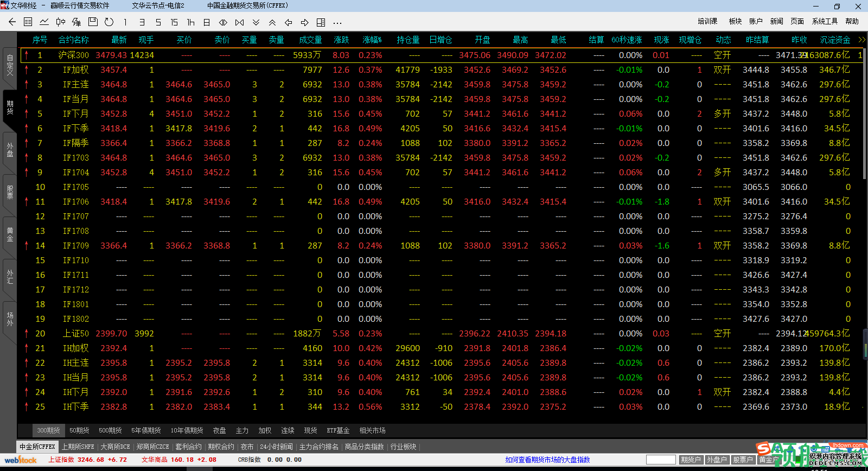Image resolution: width=868 pixels, height=471 pixels.
Task: Switch to the 黄金 sidebar tab
Action: coord(9,234)
